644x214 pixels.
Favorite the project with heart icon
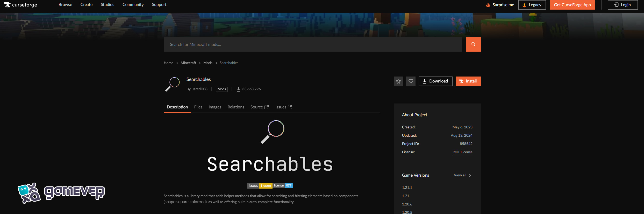click(411, 81)
